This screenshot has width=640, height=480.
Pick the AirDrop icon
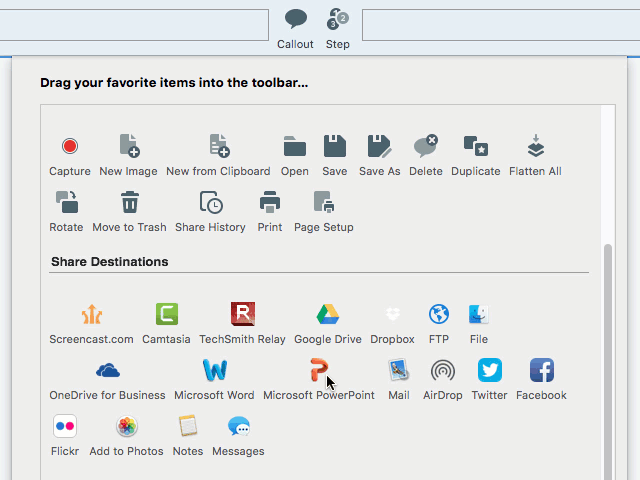pyautogui.click(x=443, y=370)
